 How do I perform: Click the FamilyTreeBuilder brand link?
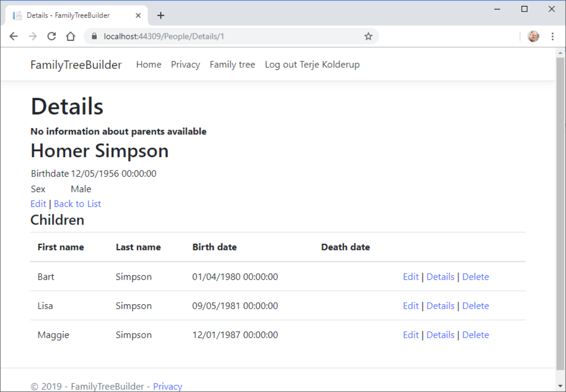76,65
